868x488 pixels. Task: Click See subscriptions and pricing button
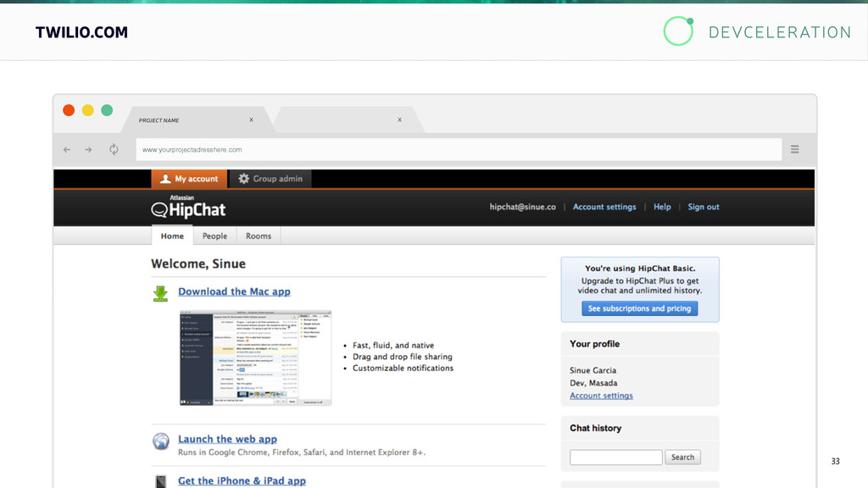pos(639,308)
